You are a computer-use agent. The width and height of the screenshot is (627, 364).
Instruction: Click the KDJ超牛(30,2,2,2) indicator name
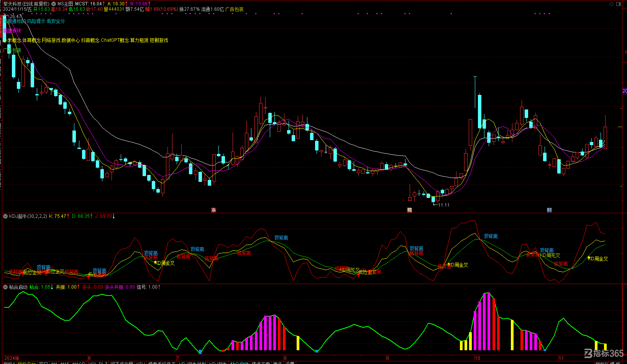click(28, 216)
